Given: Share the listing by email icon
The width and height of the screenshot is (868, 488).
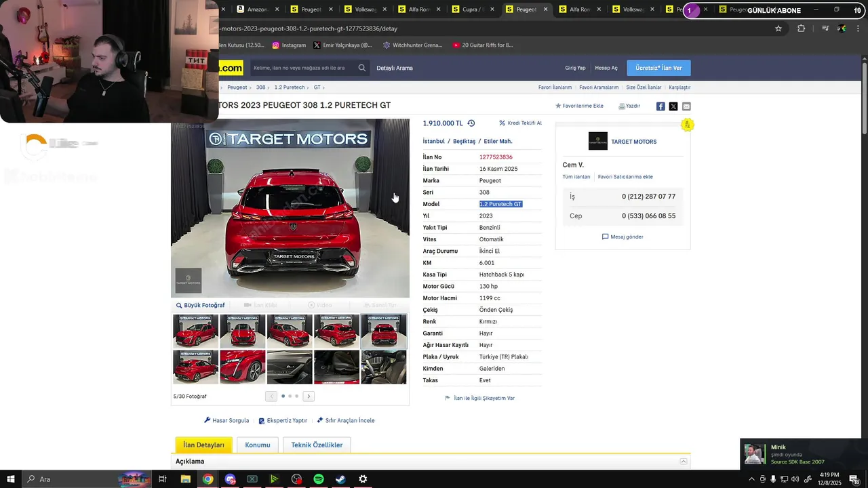Looking at the screenshot, I should click(686, 106).
